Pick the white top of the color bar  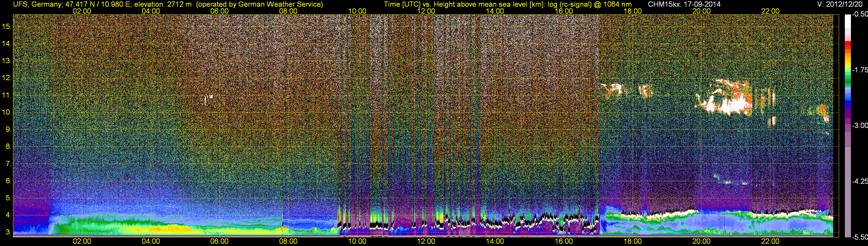coord(847,20)
